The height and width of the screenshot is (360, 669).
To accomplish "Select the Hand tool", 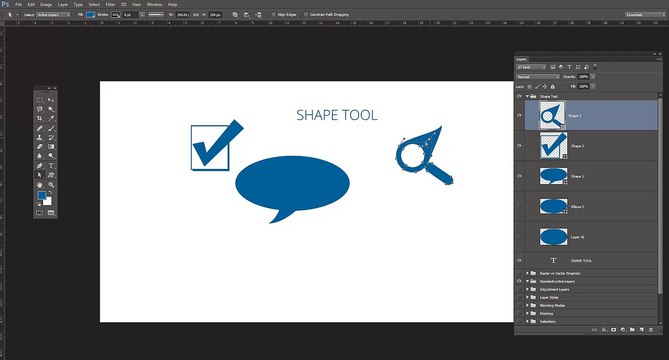I will [40, 185].
